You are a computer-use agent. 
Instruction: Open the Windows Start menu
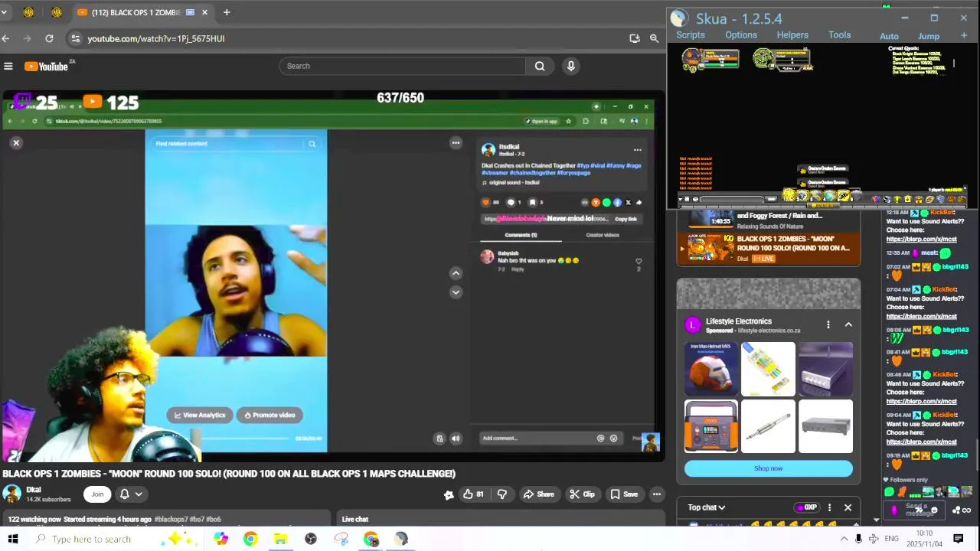point(13,539)
